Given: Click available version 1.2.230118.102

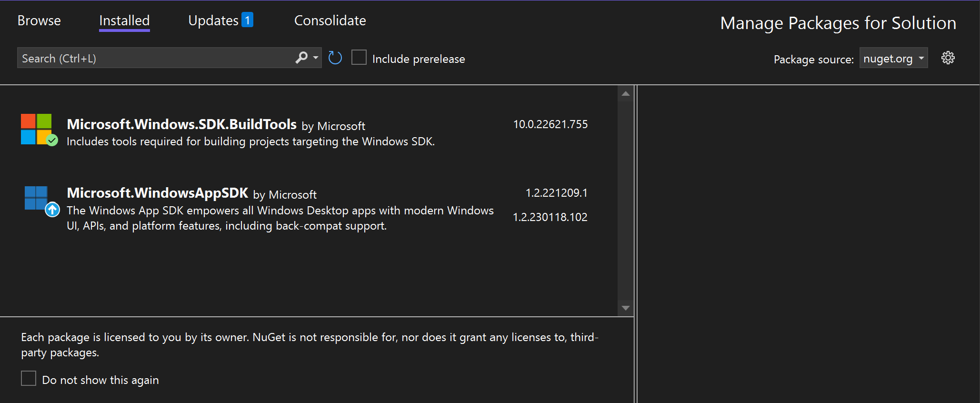Looking at the screenshot, I should pos(550,217).
